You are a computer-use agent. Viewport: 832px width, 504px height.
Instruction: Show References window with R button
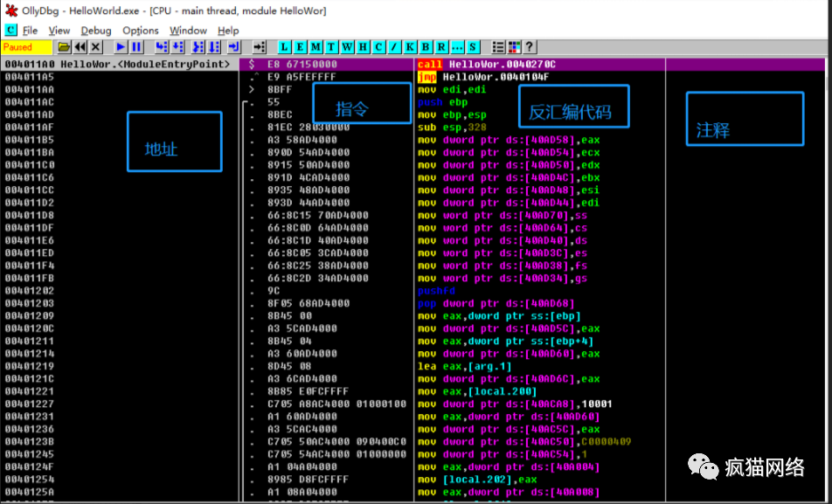(x=441, y=47)
